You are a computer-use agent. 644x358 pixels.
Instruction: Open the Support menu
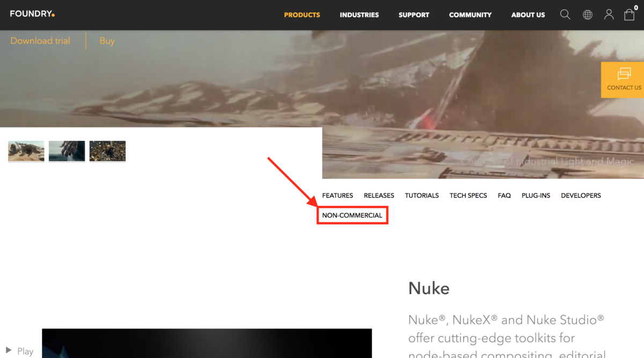(414, 15)
